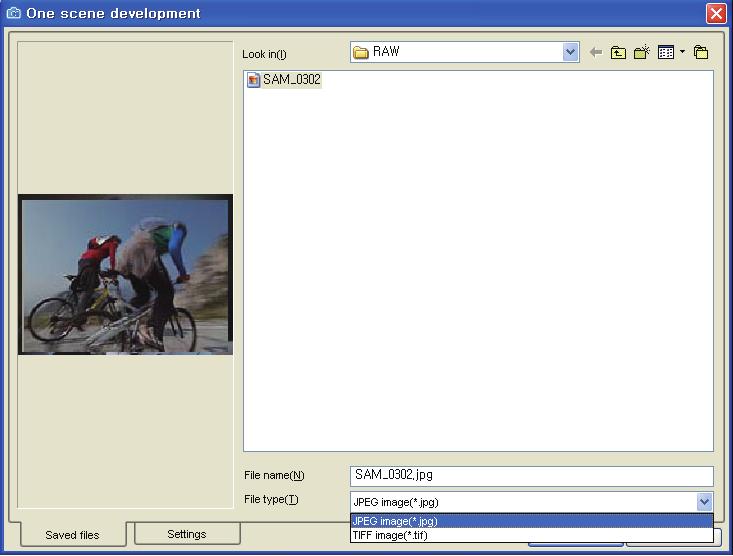
Task: Click the cyclists preview thumbnail
Action: click(x=125, y=274)
